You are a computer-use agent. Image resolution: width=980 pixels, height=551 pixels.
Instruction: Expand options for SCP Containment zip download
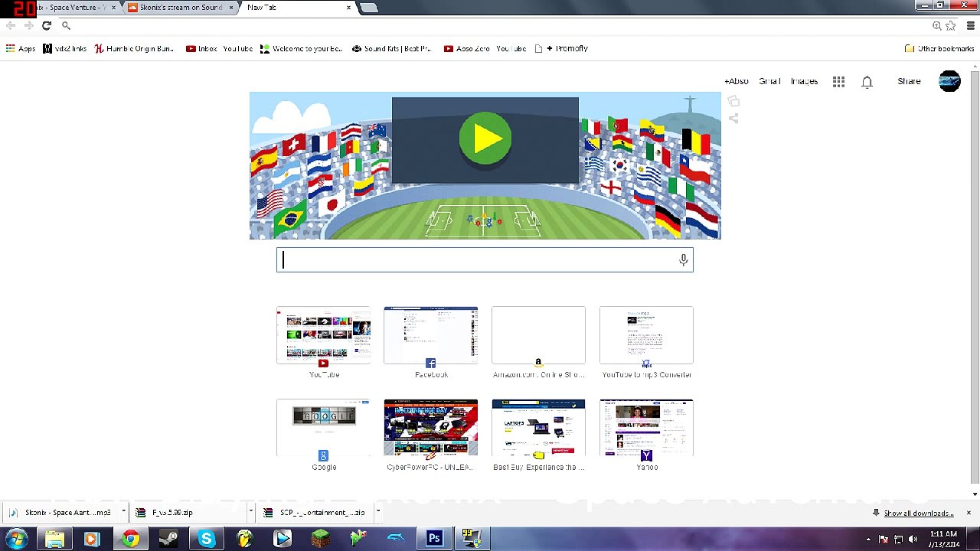pos(377,512)
